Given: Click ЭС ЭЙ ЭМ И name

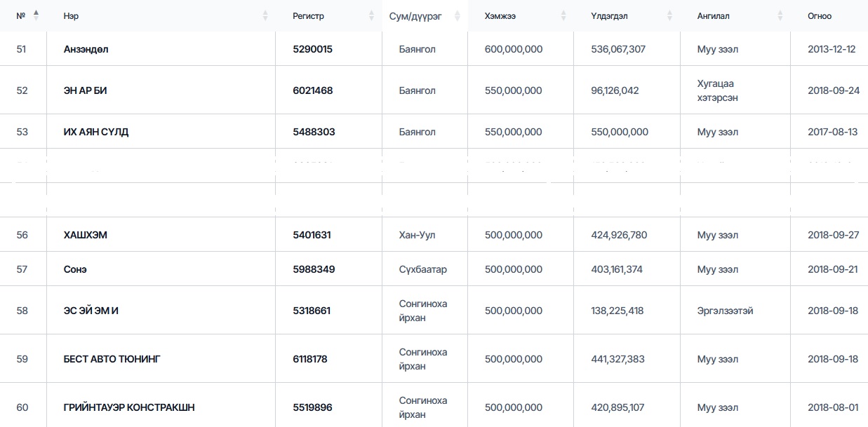Looking at the screenshot, I should (x=91, y=311).
